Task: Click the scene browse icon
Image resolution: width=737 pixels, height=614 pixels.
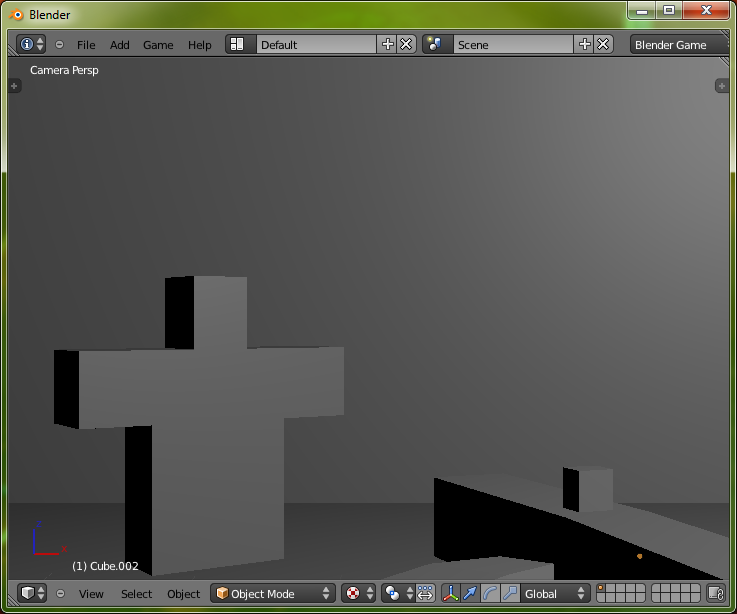Action: [x=435, y=45]
